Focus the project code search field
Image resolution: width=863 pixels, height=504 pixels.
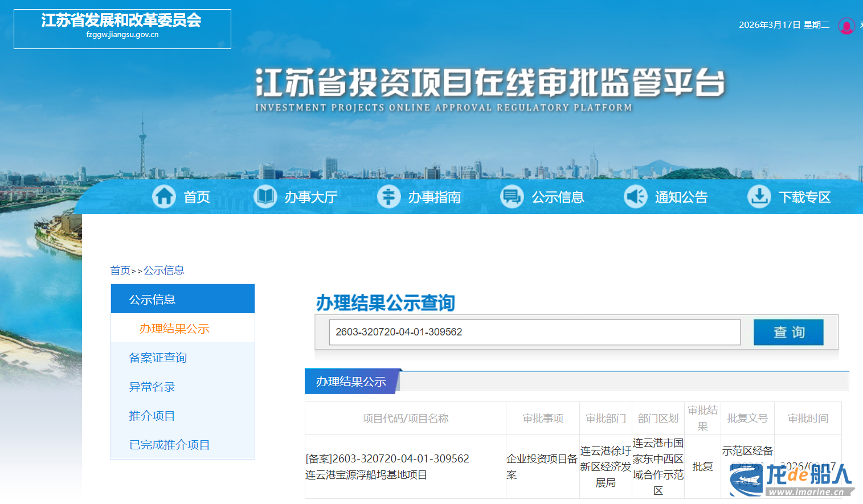[534, 332]
